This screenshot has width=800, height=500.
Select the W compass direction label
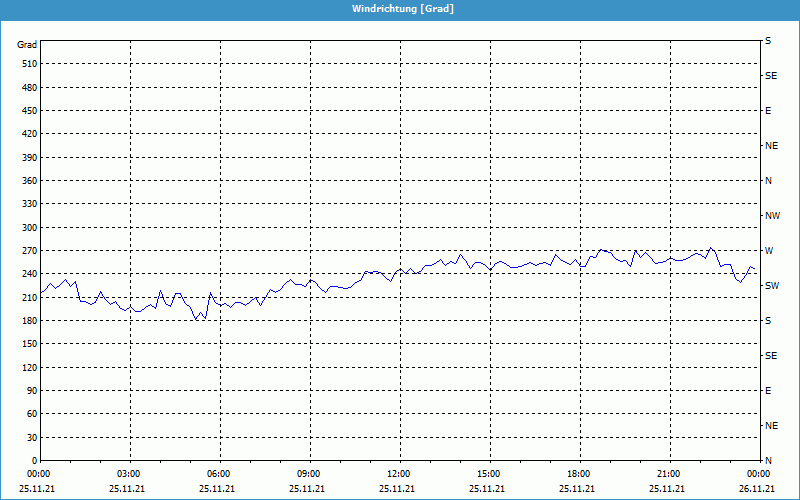pos(769,250)
